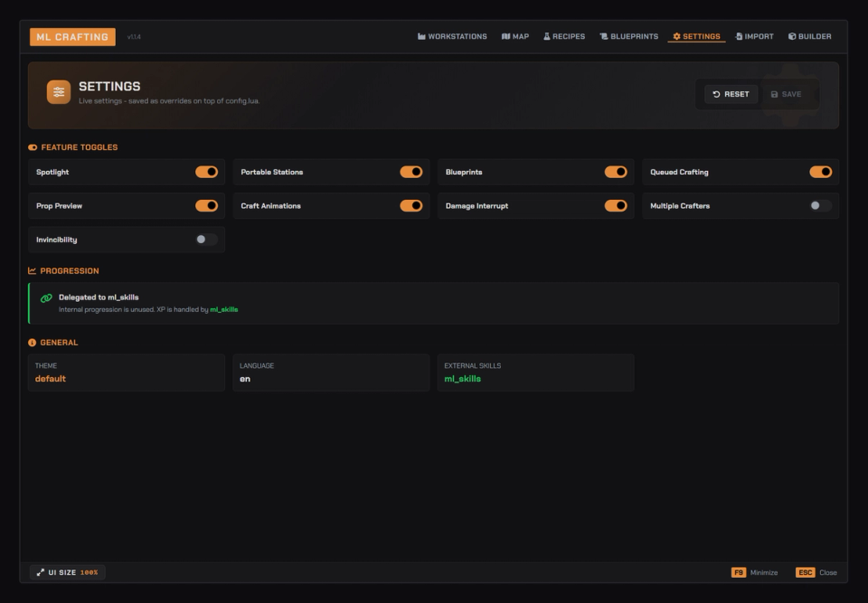Screen dimensions: 868x603
Task: Go to the Blueprints tab
Action: tap(629, 36)
